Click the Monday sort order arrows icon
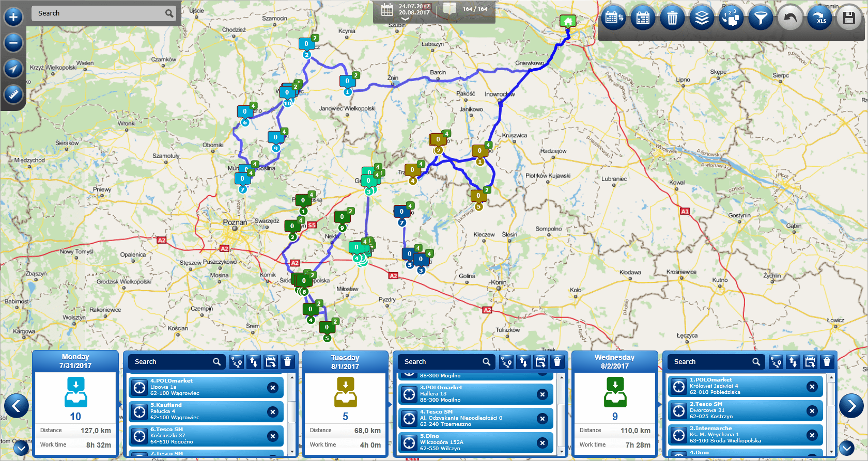868x461 pixels. click(x=254, y=362)
